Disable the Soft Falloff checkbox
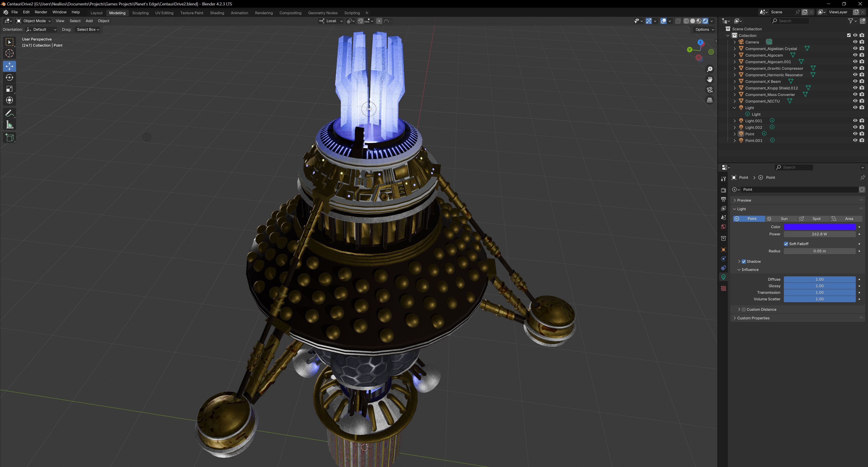 786,244
